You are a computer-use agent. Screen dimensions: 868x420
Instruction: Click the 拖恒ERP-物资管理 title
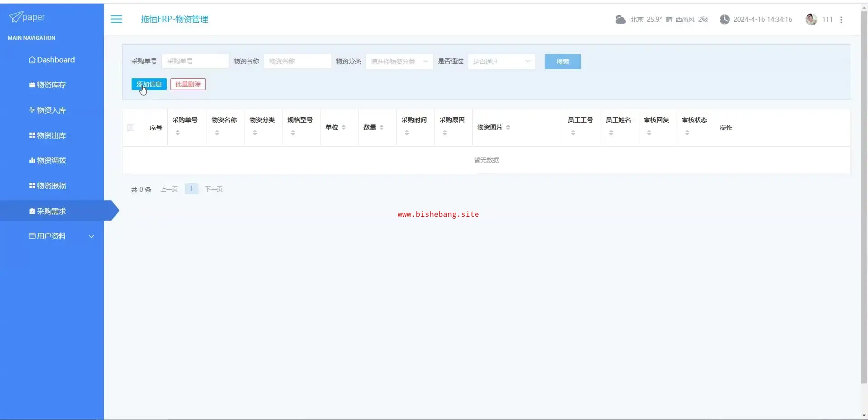point(175,19)
